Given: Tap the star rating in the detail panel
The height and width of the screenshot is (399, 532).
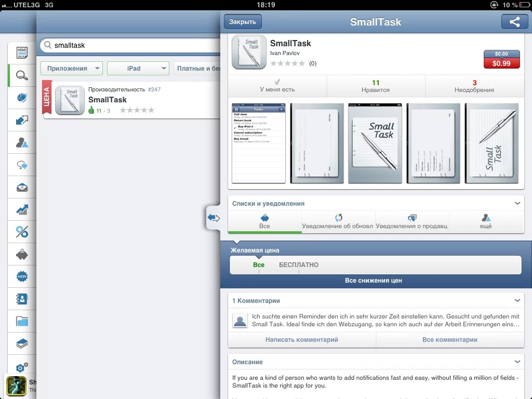Looking at the screenshot, I should coord(287,63).
